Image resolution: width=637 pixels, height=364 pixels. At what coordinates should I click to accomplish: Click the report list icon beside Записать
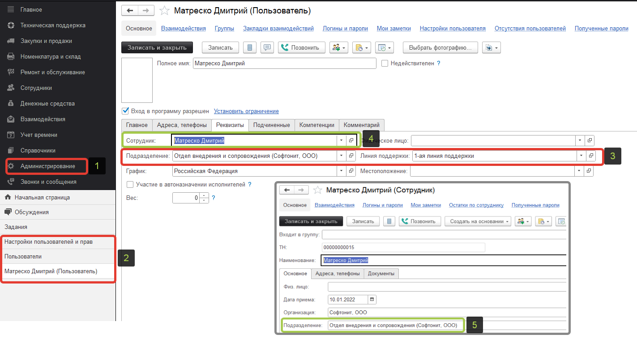(x=250, y=47)
